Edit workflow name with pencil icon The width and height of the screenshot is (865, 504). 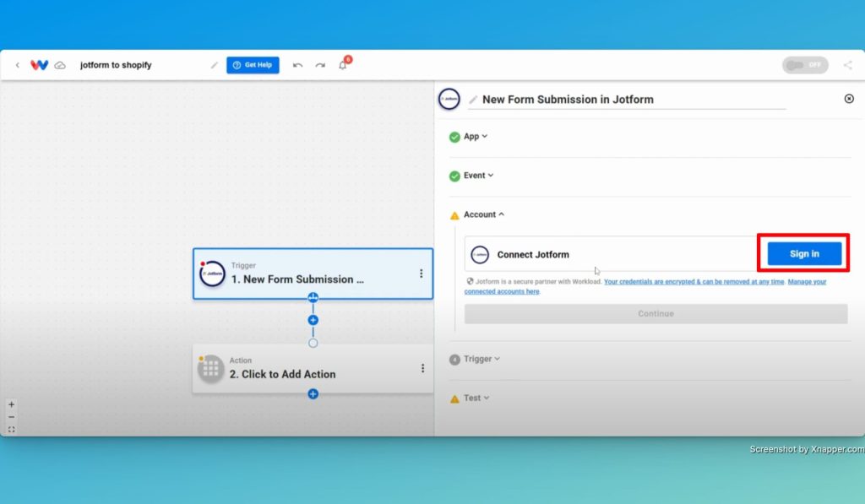[214, 65]
